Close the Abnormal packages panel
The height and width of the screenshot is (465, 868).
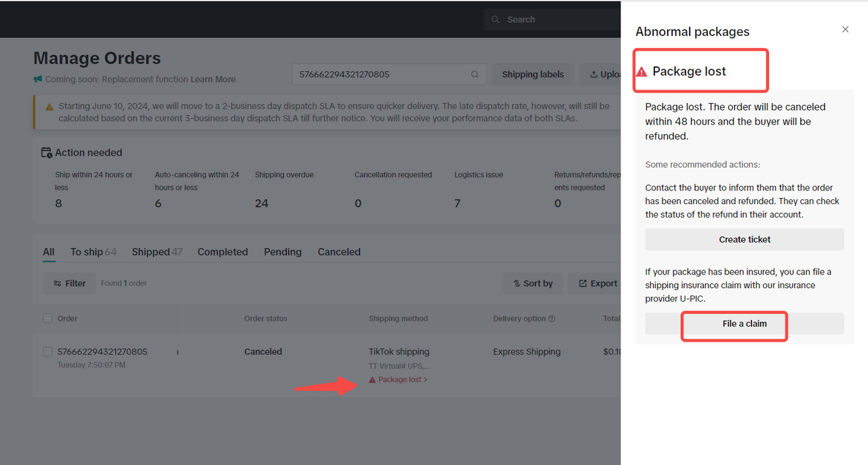pyautogui.click(x=845, y=29)
